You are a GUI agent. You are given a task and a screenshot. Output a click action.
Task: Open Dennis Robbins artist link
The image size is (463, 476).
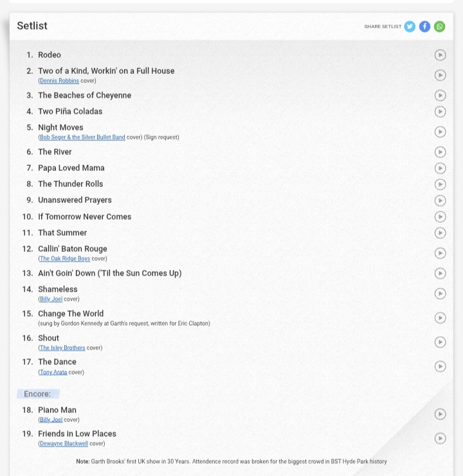point(59,81)
